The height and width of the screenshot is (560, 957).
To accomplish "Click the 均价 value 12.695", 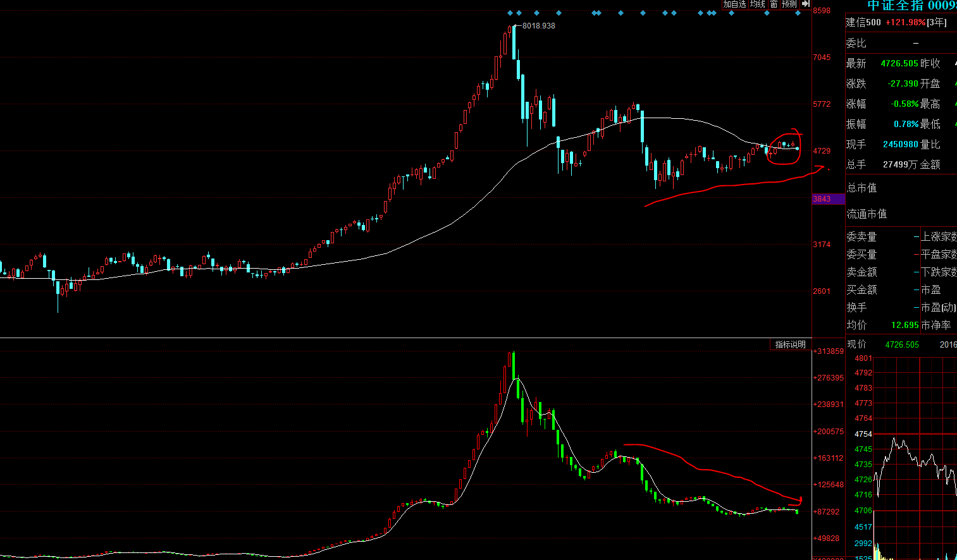I will (905, 326).
